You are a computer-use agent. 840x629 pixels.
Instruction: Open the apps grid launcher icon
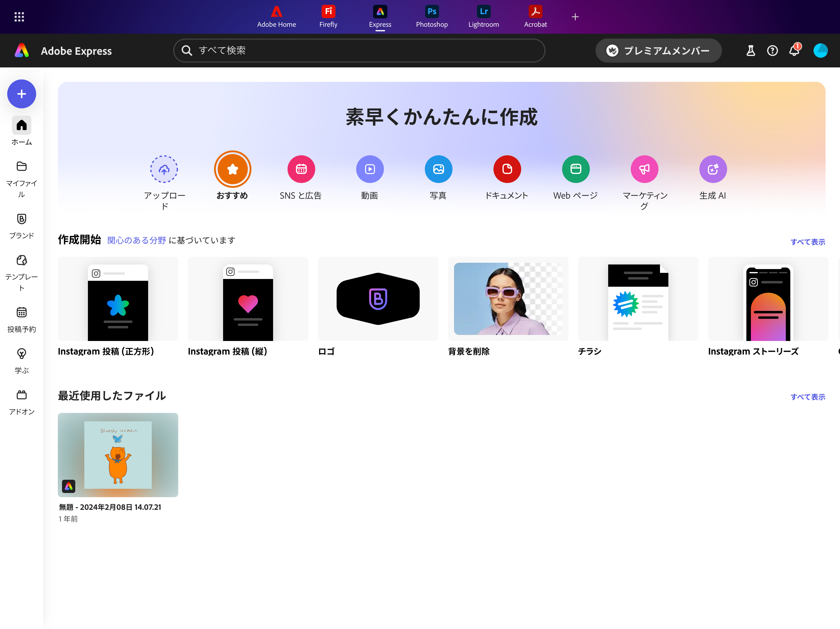coord(19,17)
